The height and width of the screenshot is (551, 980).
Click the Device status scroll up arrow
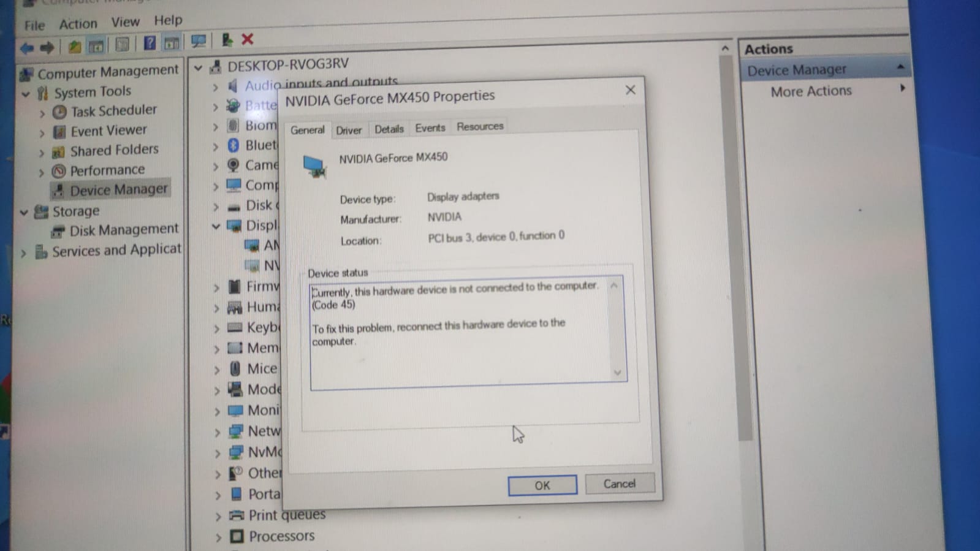coord(613,286)
